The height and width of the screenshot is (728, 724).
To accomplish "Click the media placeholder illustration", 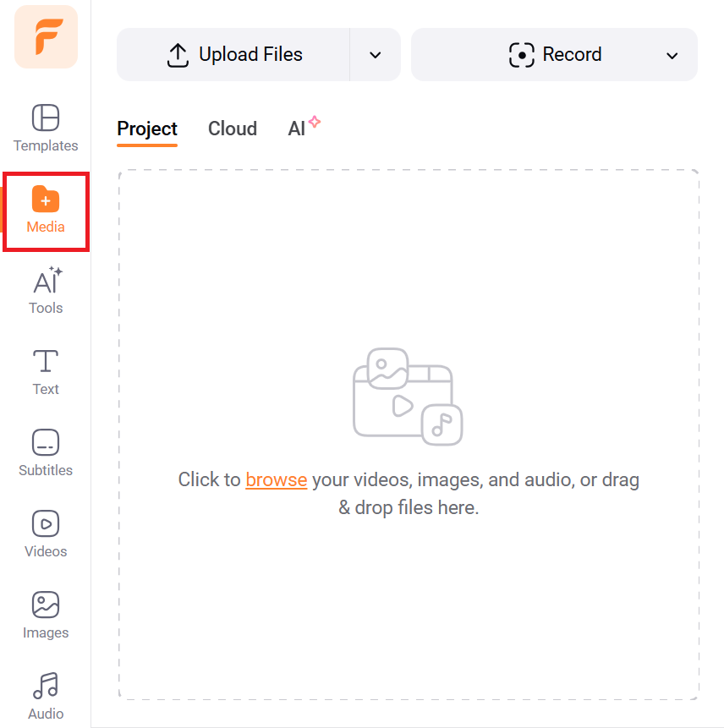I will click(x=408, y=396).
